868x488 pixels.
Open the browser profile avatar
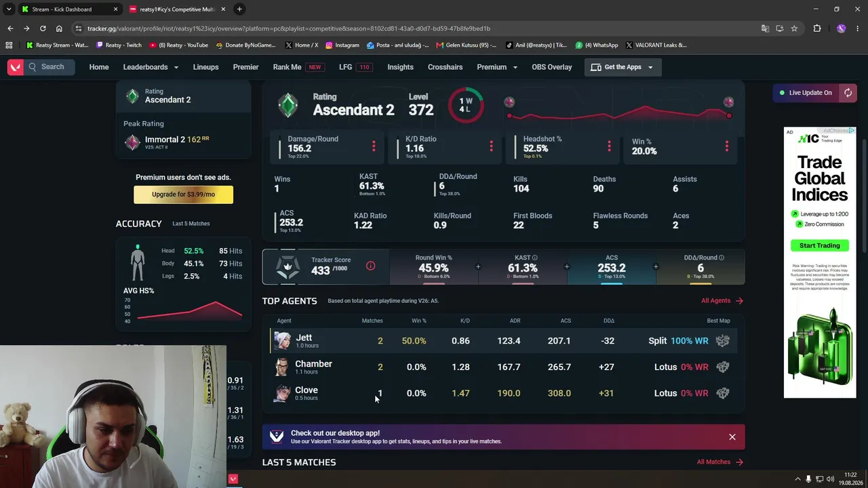click(841, 28)
